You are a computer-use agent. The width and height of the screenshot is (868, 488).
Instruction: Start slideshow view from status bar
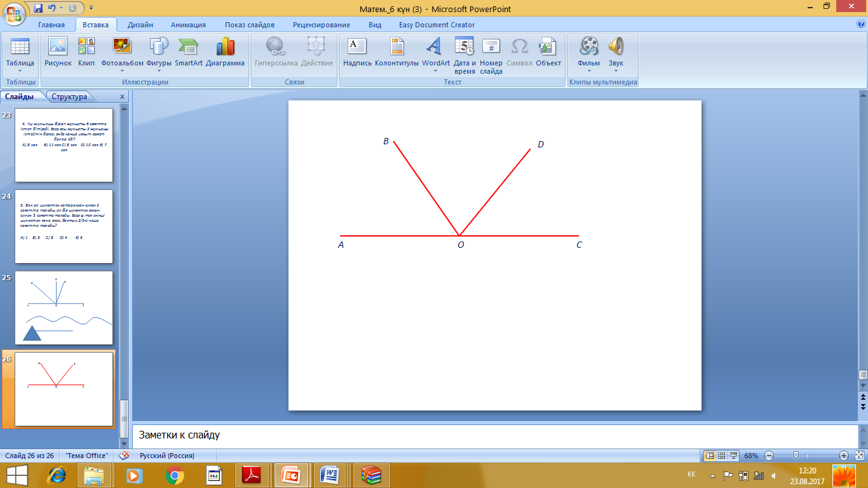click(734, 456)
